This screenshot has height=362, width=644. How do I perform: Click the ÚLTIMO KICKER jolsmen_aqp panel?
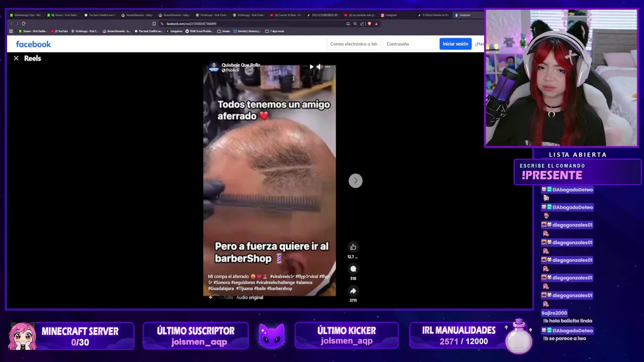[347, 336]
